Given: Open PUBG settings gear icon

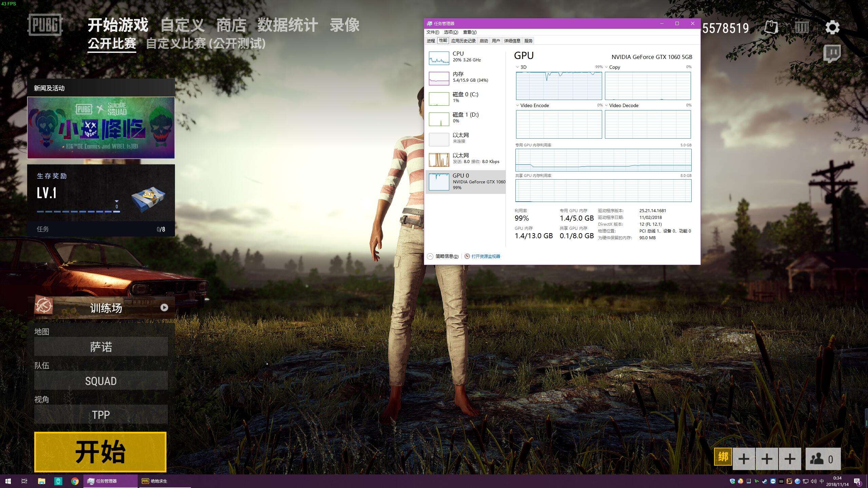Looking at the screenshot, I should click(832, 27).
